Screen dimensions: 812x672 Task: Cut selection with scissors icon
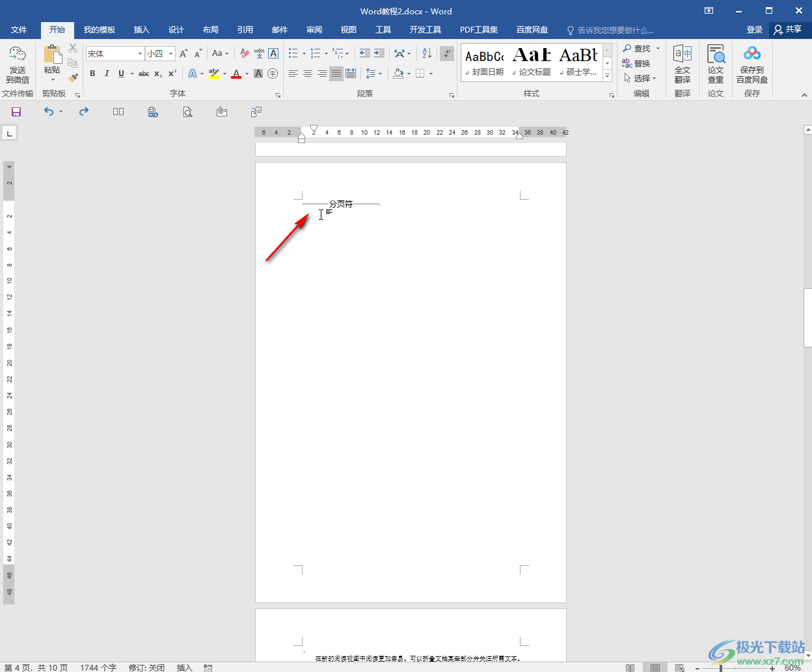tap(73, 48)
